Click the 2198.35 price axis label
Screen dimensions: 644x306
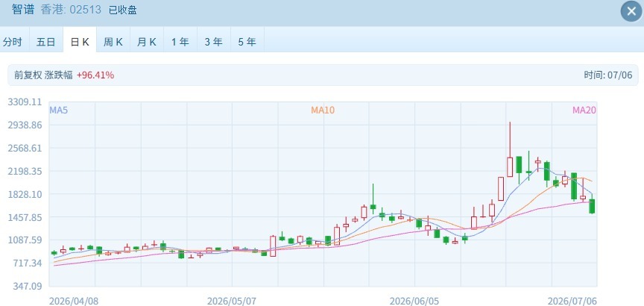click(x=25, y=171)
